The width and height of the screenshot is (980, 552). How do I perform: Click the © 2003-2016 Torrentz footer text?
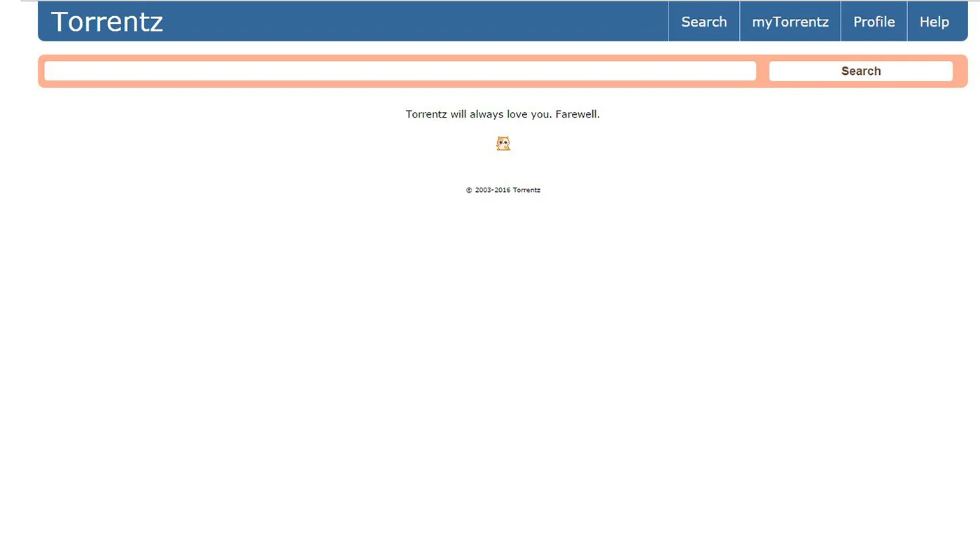pyautogui.click(x=503, y=190)
